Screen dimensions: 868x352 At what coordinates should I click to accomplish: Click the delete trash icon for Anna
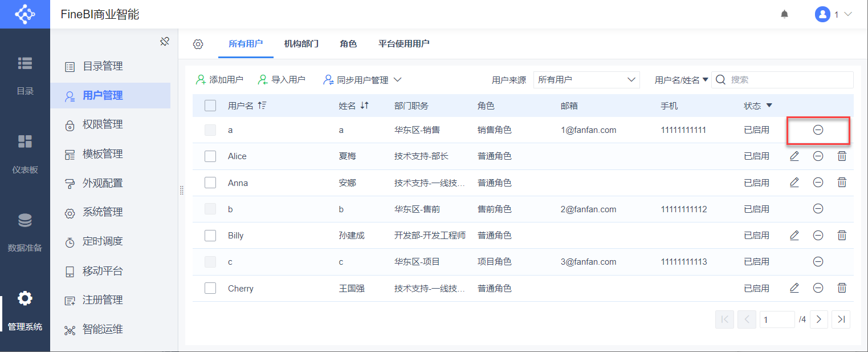pos(842,183)
